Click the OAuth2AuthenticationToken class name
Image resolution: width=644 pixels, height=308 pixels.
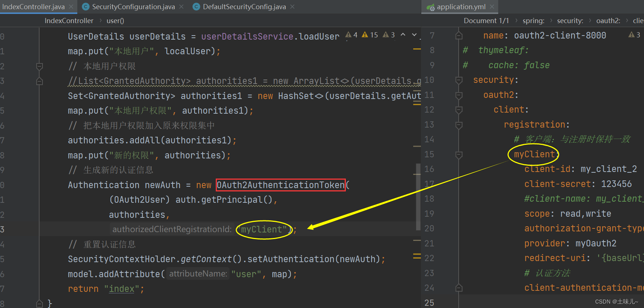(281, 185)
